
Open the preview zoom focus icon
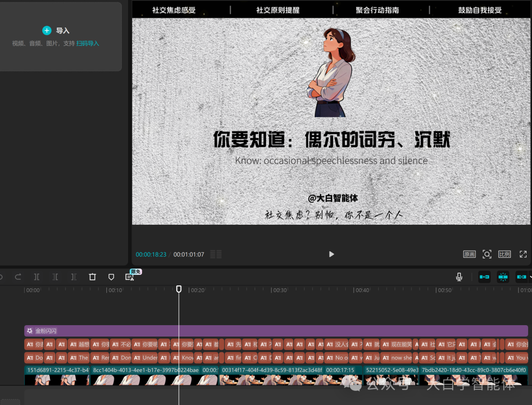pos(487,254)
